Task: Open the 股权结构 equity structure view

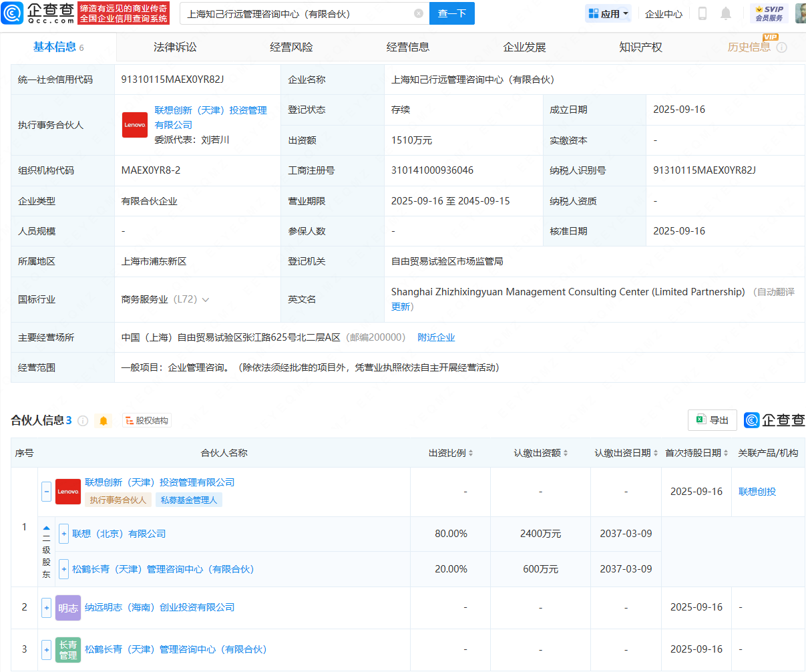Action: coord(147,421)
